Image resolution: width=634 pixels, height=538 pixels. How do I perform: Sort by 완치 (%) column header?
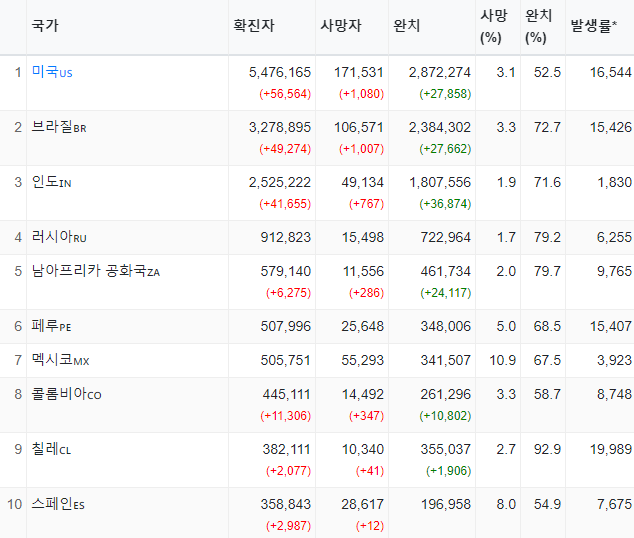[538, 27]
